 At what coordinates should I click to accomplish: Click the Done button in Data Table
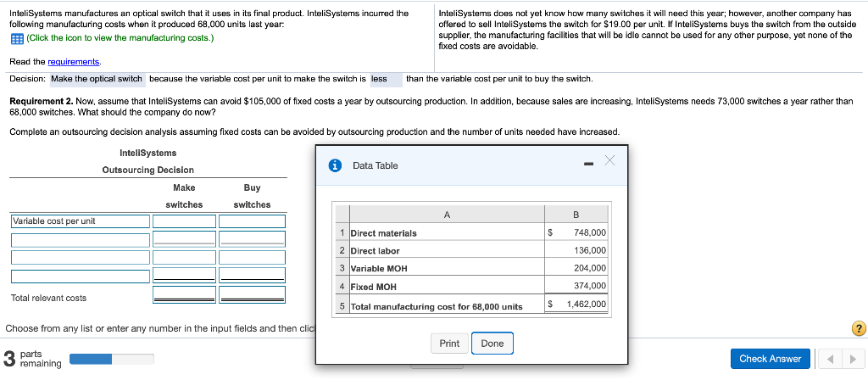(x=492, y=344)
